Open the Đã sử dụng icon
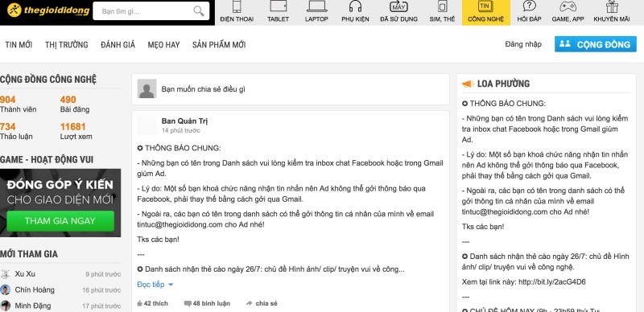Image resolution: width=644 pixels, height=312 pixels. (398, 6)
